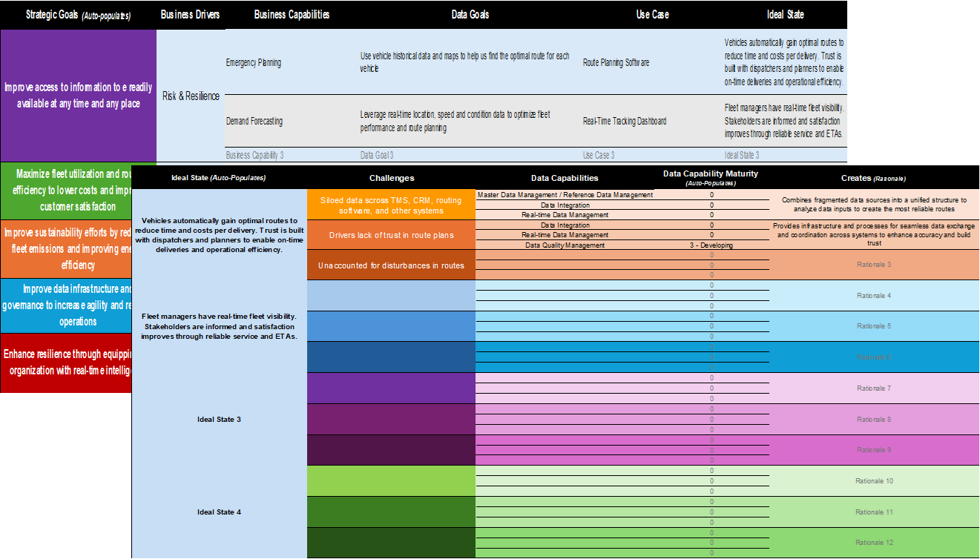
Task: Click "Drivers lack of trust in route plans"
Action: pyautogui.click(x=391, y=234)
